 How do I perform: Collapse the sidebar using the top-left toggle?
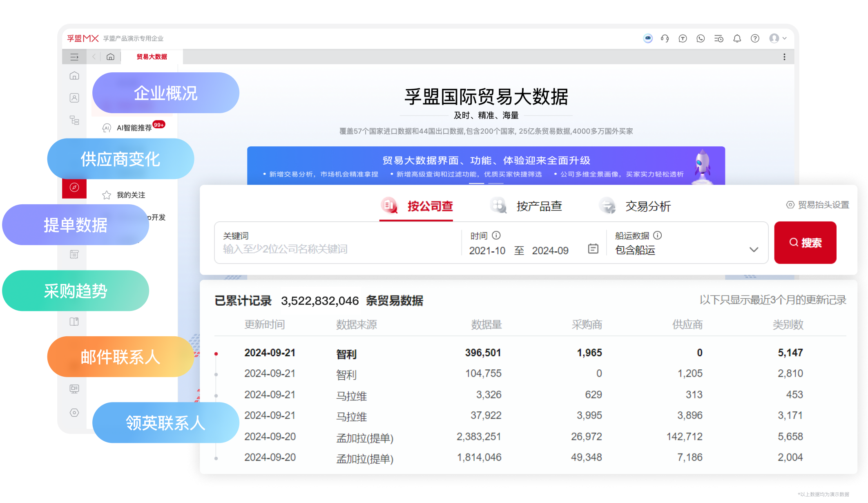pos(74,57)
